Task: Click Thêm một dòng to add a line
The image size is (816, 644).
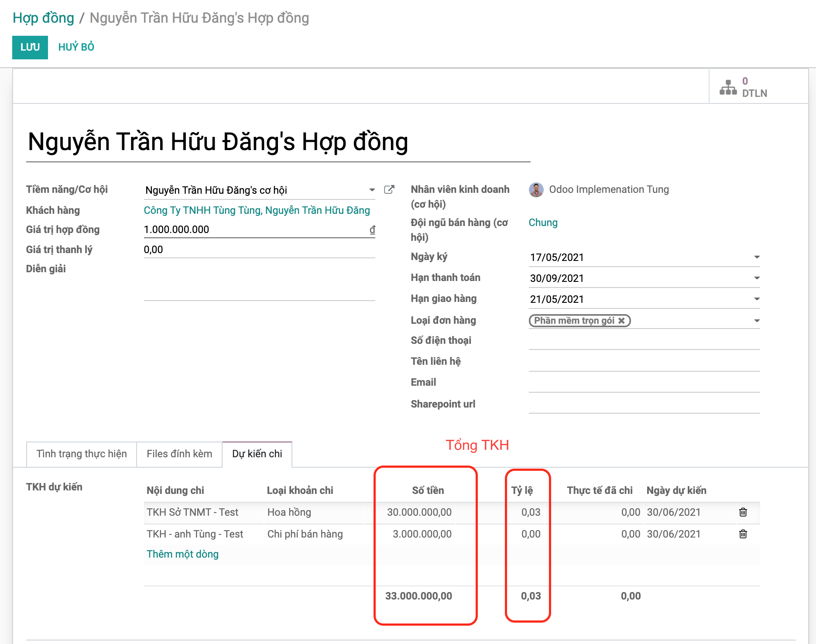Action: pos(182,554)
